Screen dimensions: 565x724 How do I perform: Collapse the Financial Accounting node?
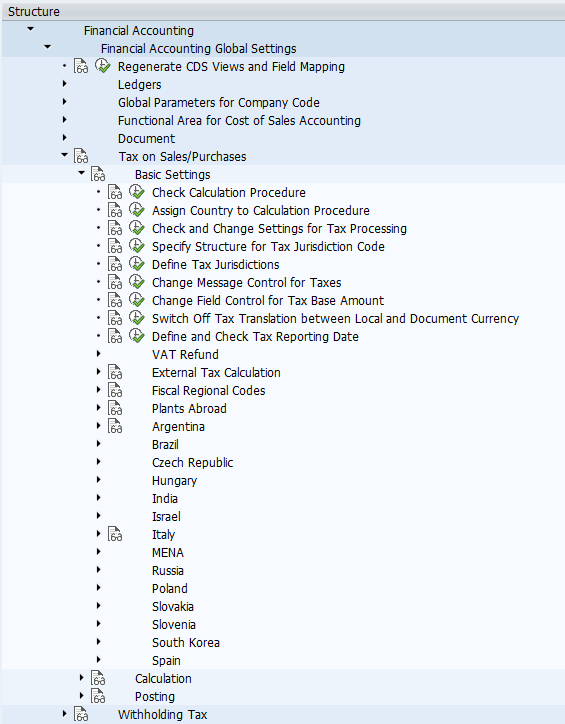coord(30,30)
